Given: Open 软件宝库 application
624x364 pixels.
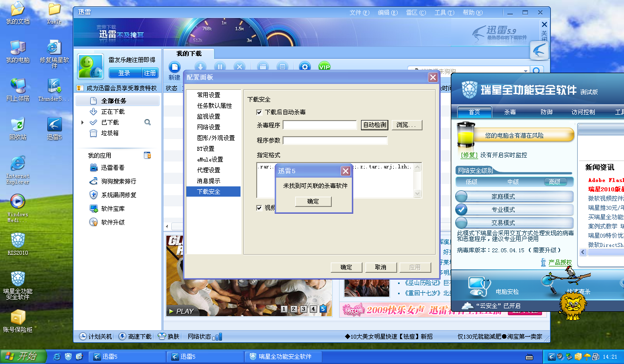Looking at the screenshot, I should [x=107, y=209].
